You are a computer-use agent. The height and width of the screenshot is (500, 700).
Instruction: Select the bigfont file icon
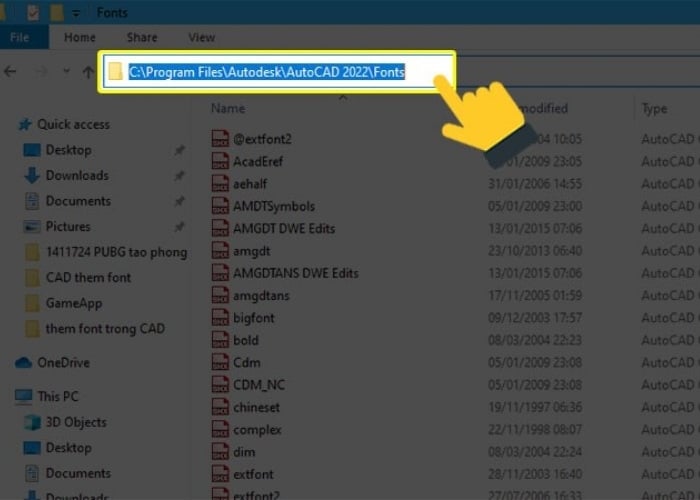220,318
